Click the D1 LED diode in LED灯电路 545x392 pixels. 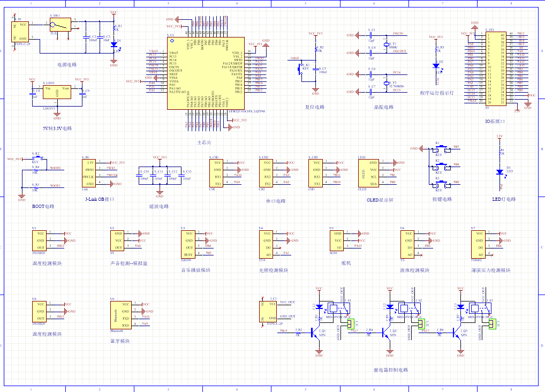[500, 172]
